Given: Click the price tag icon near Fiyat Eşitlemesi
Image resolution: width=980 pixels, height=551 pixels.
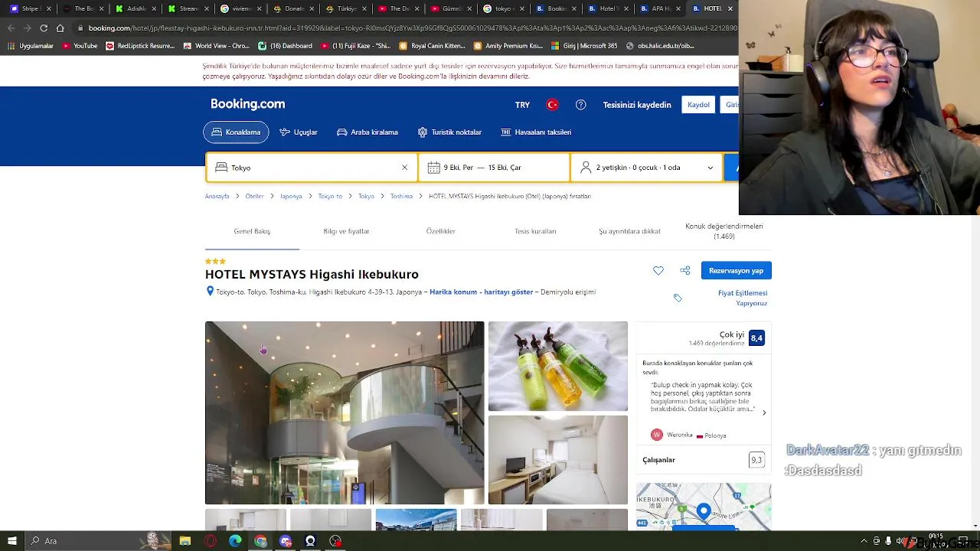Looking at the screenshot, I should (678, 298).
